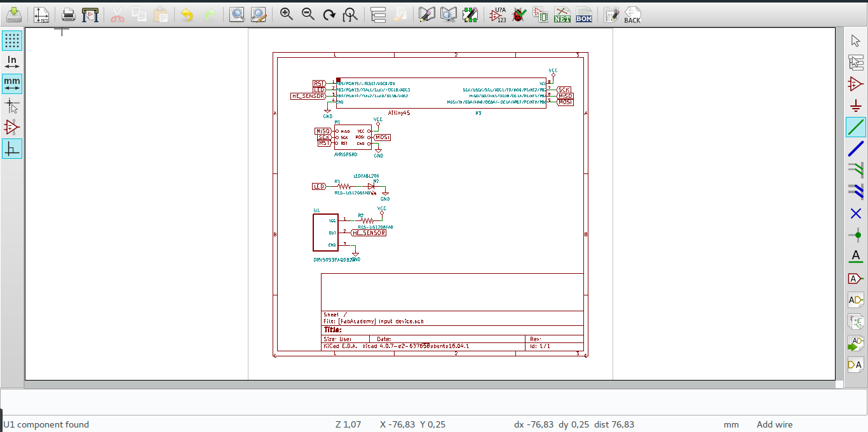The image size is (868, 432).
Task: Run CvPcb to assign component footprints
Action: click(539, 14)
